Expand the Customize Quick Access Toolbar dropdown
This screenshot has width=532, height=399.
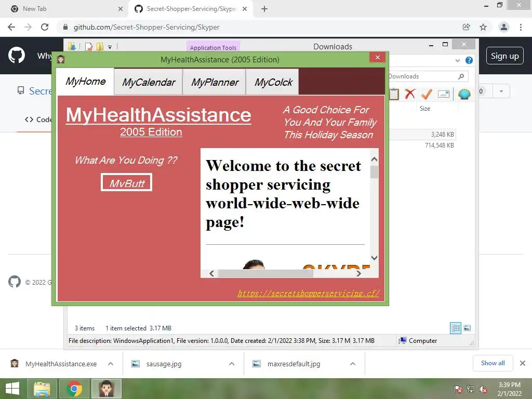[110, 47]
